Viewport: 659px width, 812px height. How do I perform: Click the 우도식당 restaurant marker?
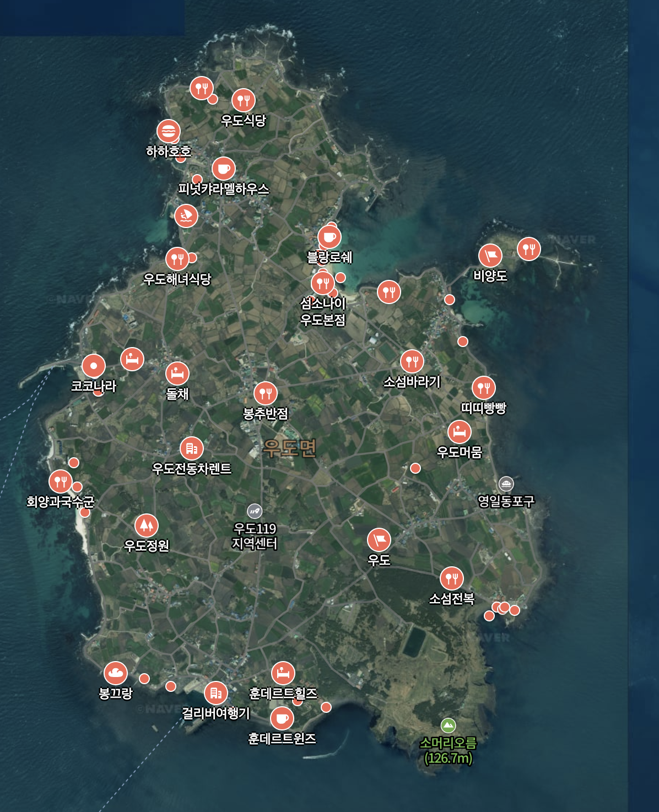(243, 100)
